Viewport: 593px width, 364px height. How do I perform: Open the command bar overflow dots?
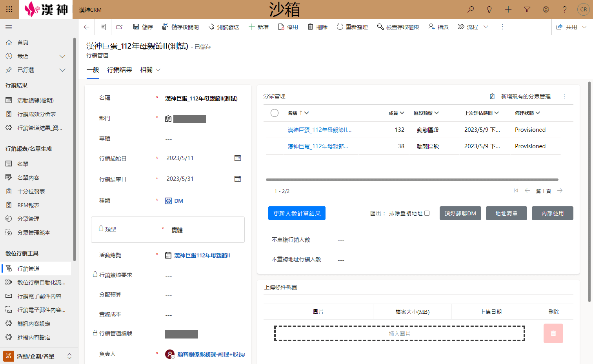[502, 27]
